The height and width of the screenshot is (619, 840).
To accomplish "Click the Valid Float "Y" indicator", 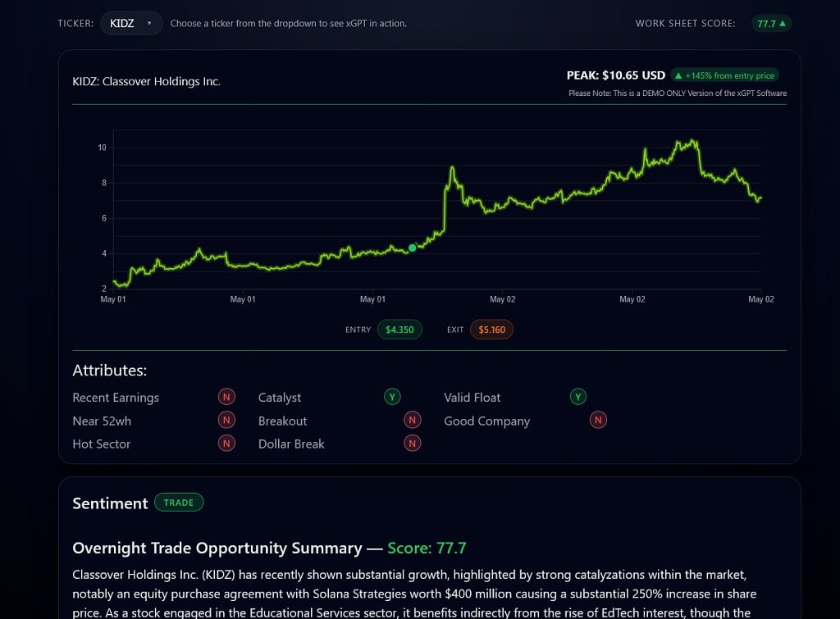I will tap(578, 396).
